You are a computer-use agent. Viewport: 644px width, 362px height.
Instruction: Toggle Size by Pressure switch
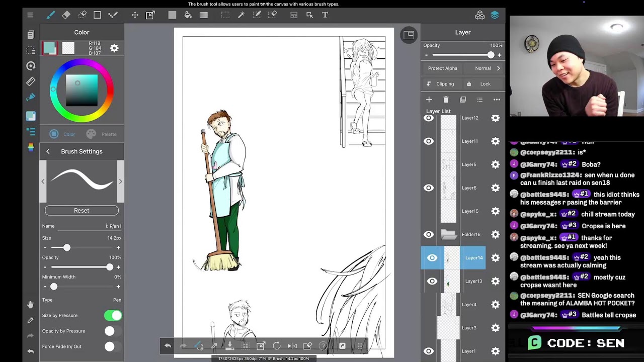pyautogui.click(x=113, y=315)
